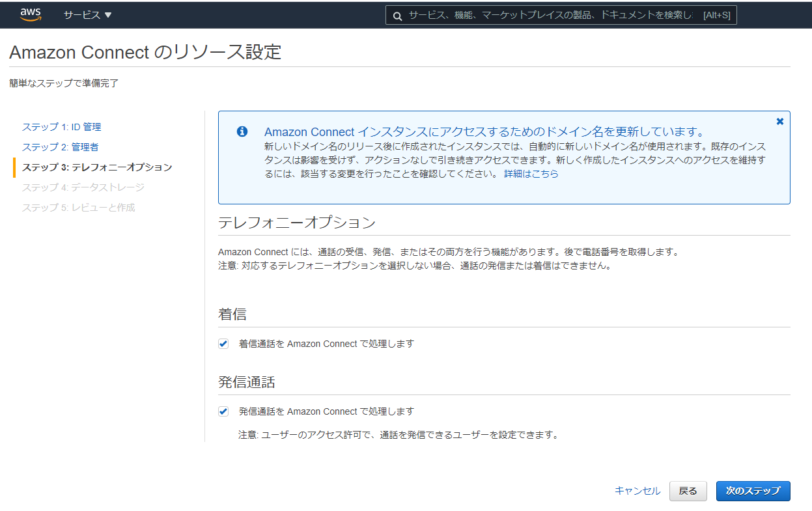Click ステップ 5: レビューと作成
Image resolution: width=812 pixels, height=511 pixels.
point(79,208)
